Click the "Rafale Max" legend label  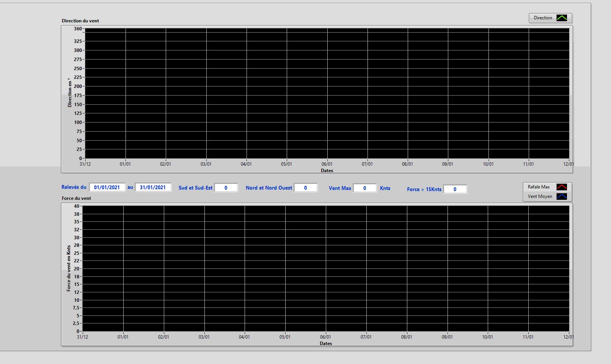coord(539,187)
